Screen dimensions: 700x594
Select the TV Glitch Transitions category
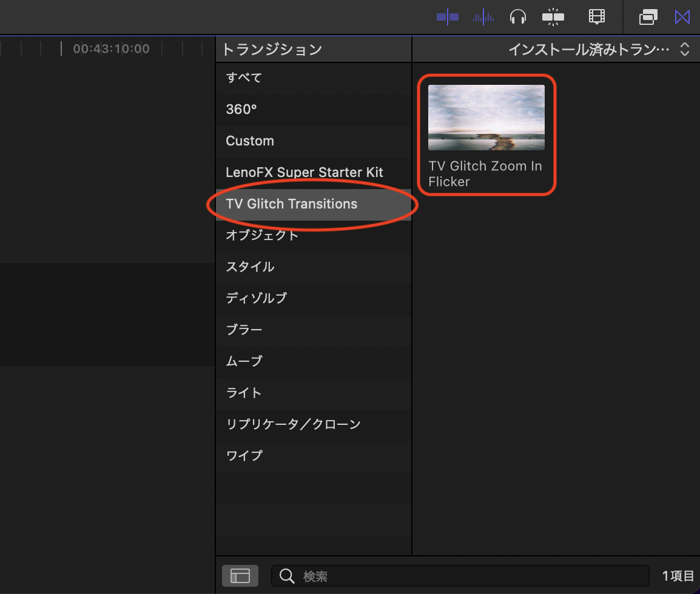292,204
